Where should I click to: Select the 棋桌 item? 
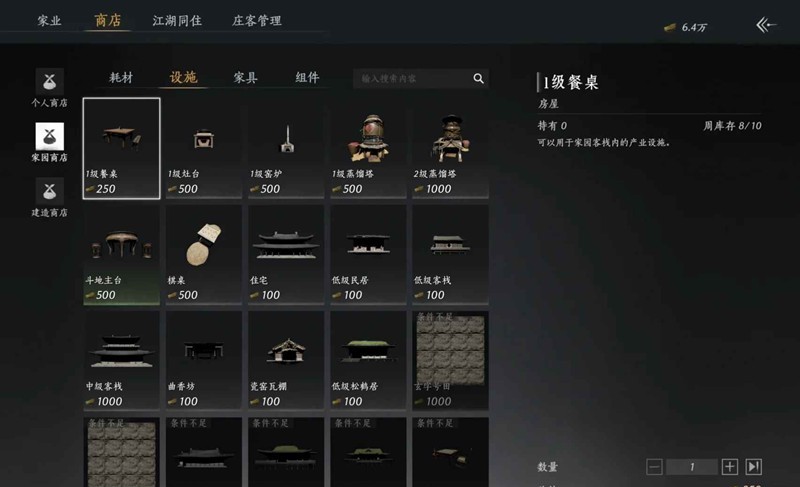[x=204, y=254]
